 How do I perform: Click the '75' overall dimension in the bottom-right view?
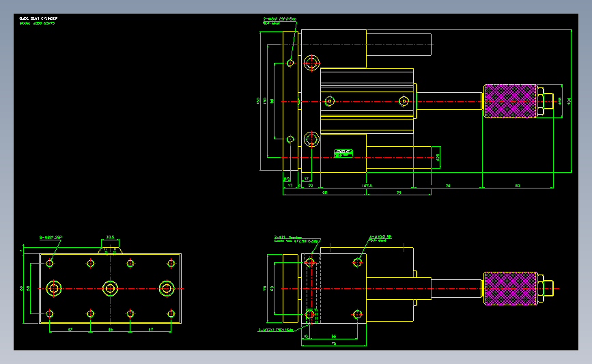(x=334, y=344)
